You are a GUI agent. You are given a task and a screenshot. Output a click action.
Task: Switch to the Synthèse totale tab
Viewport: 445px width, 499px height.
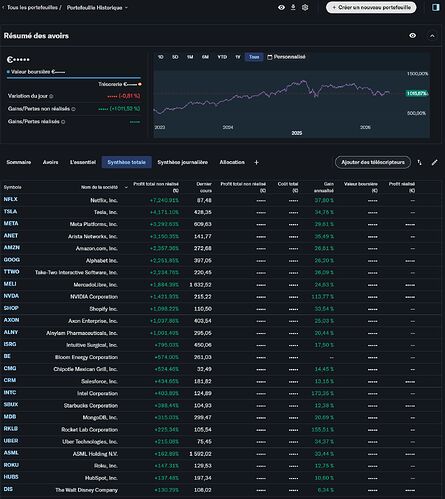(x=126, y=162)
